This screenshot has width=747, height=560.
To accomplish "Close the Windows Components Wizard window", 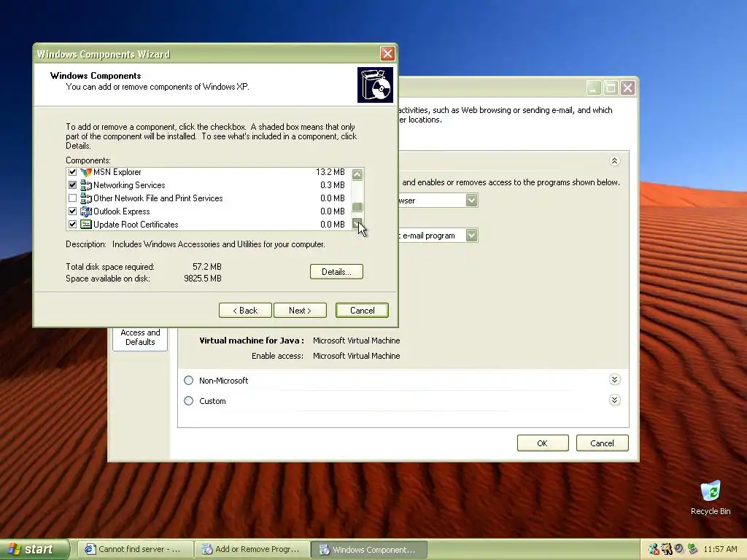I will point(387,53).
